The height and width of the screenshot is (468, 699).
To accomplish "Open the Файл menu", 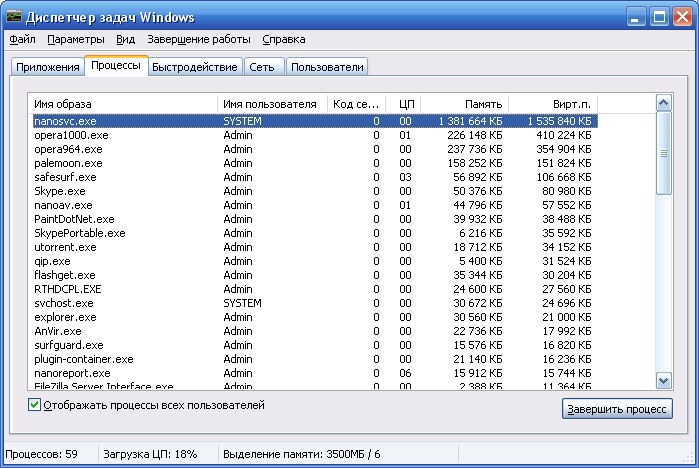I will tap(22, 40).
